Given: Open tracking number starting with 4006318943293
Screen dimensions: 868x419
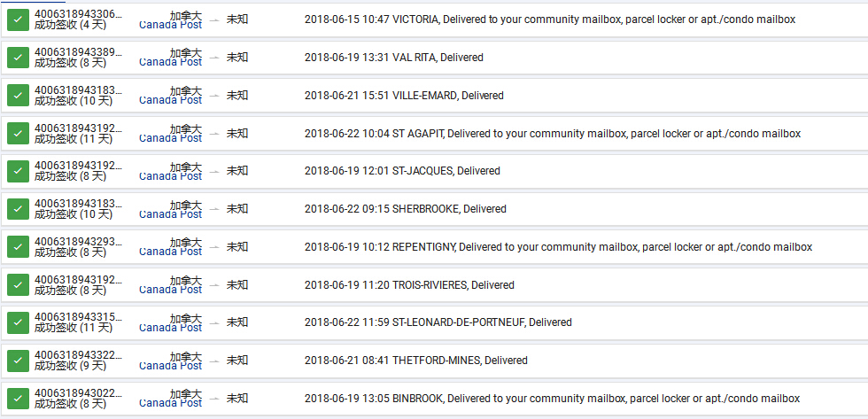Looking at the screenshot, I should coord(78,242).
